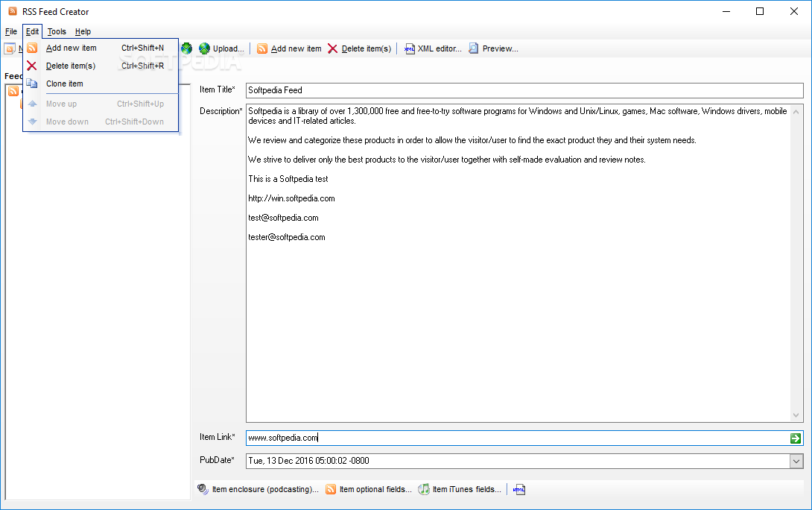812x510 pixels.
Task: Open the Preview... toolbar button
Action: click(493, 48)
